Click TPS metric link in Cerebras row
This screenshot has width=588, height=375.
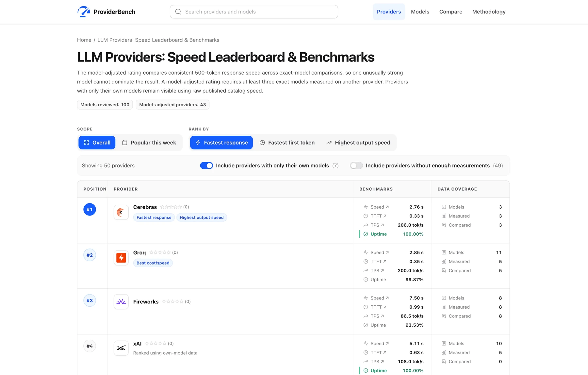377,225
